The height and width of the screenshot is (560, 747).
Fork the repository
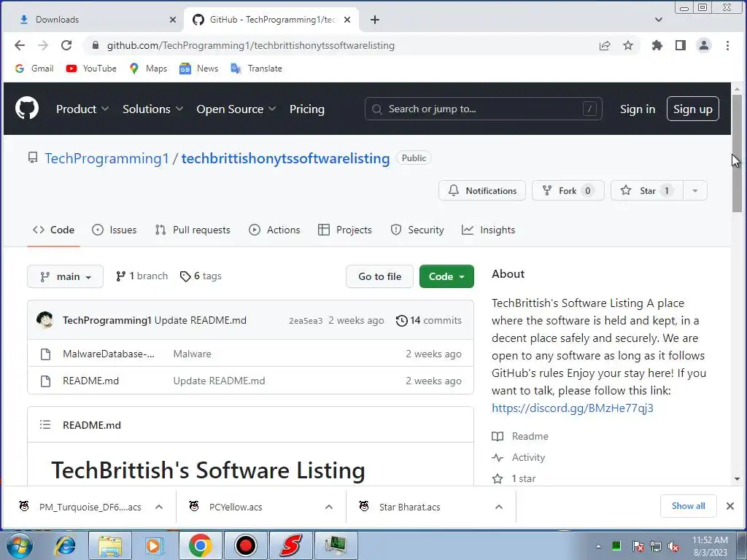pos(568,190)
